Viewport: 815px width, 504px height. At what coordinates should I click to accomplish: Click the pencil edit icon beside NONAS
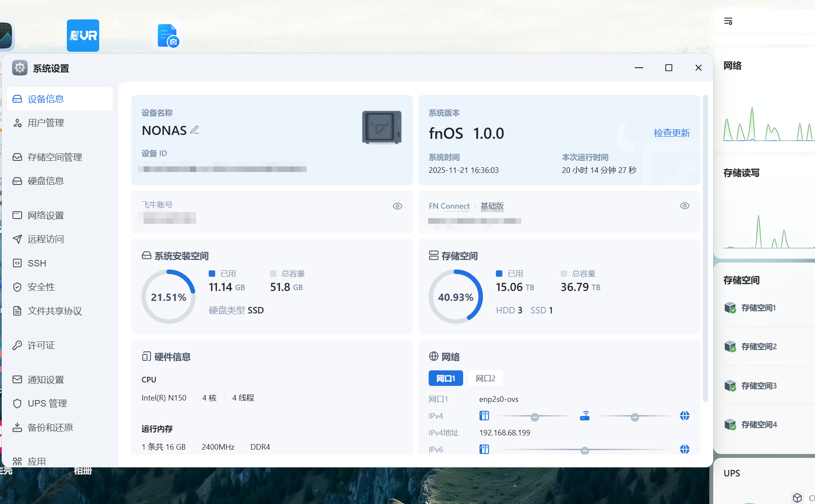194,130
